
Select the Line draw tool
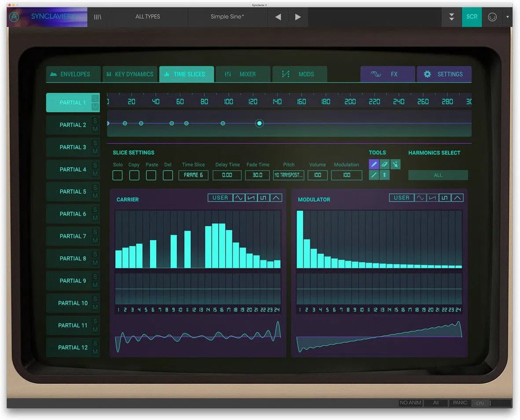point(374,175)
